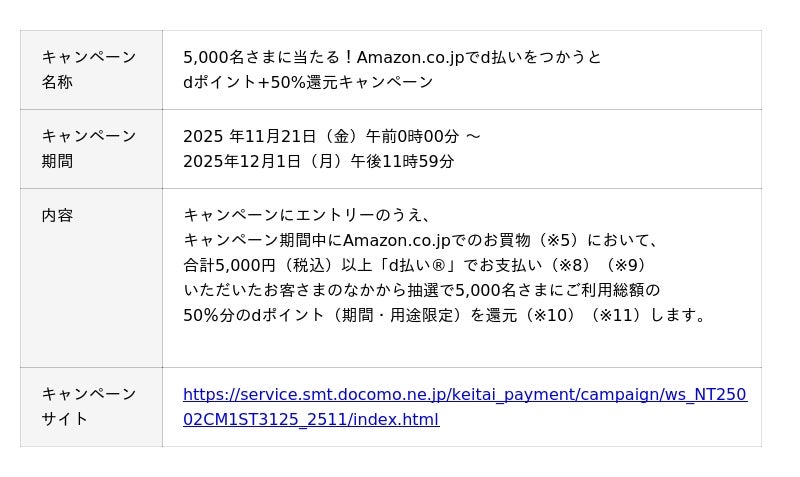Click the end date 2025年12月1日 line
The height and width of the screenshot is (477, 800).
point(318,161)
